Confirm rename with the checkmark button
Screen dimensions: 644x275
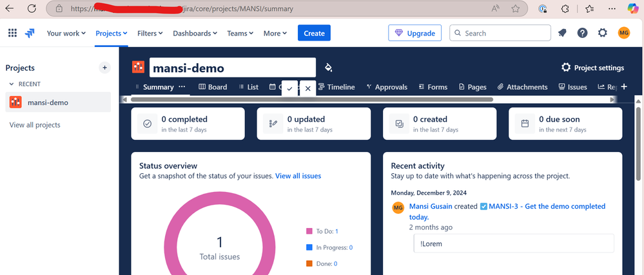click(x=289, y=88)
